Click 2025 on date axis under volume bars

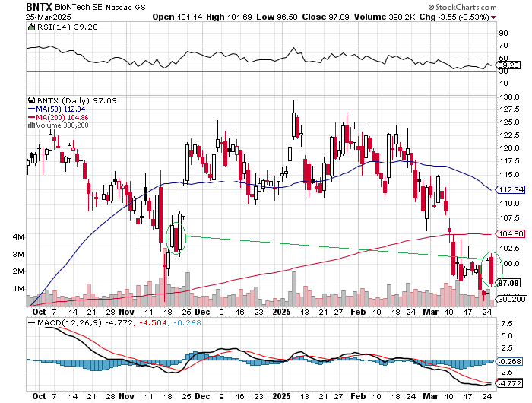282,312
